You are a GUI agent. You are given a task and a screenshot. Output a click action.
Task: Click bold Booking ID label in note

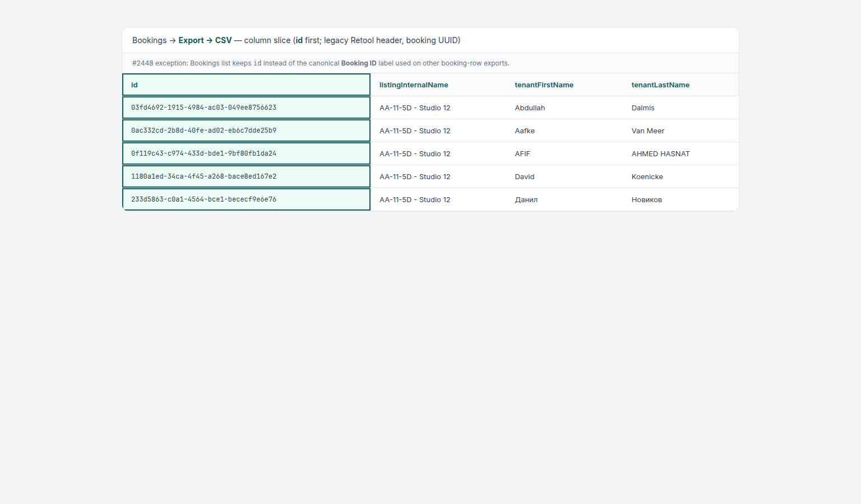coord(359,63)
